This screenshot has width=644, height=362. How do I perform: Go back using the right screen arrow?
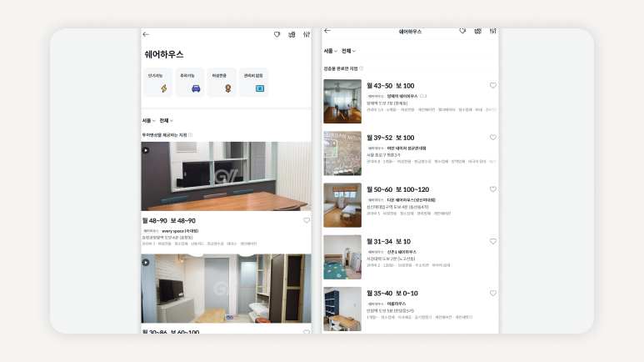click(x=327, y=30)
